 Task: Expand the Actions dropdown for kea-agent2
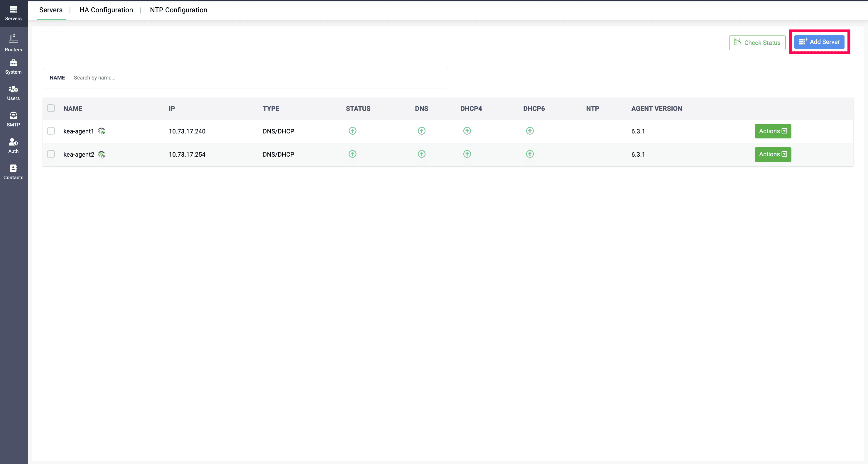coord(773,155)
